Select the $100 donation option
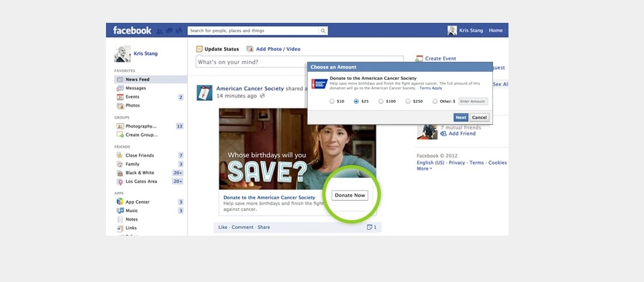 (381, 101)
